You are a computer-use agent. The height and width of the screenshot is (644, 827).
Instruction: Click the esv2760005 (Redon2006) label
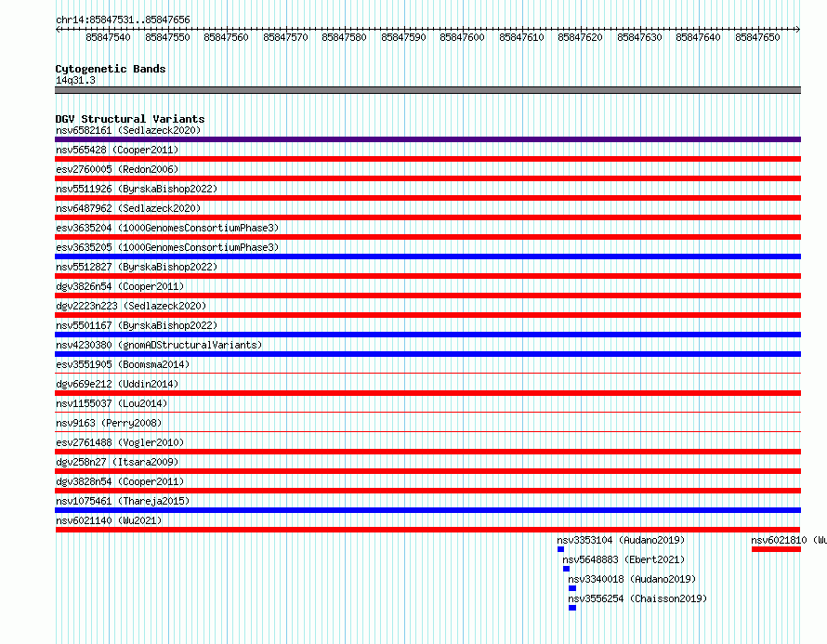point(117,169)
